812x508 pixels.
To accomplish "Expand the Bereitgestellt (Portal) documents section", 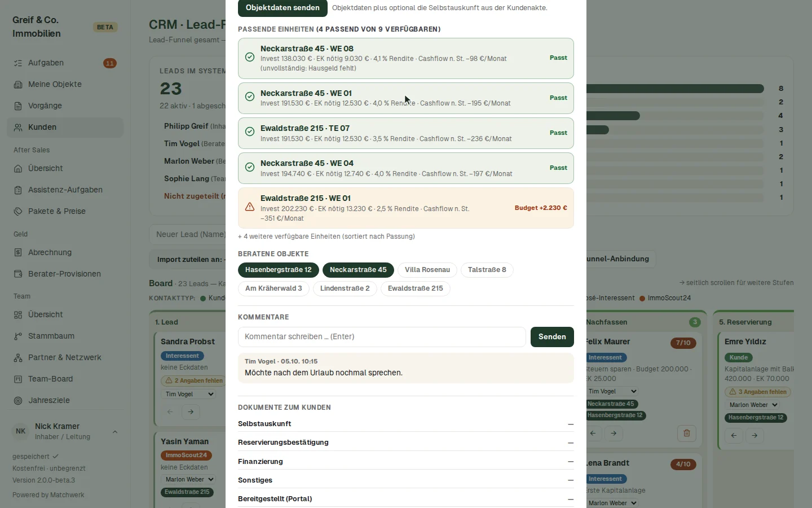I will point(406,499).
